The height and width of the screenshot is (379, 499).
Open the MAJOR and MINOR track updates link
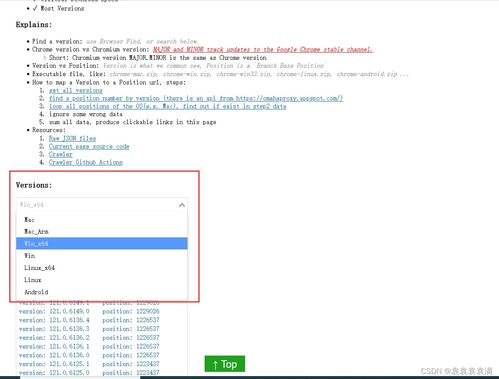coord(263,50)
